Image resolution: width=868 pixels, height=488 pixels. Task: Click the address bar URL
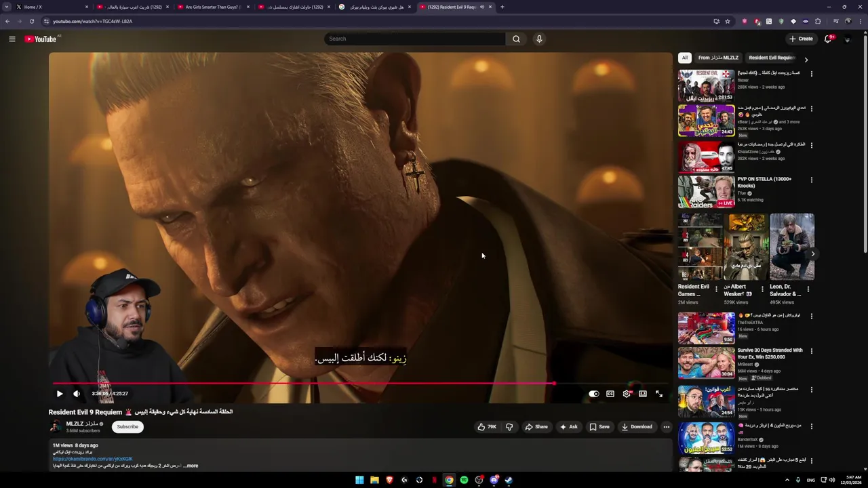[x=93, y=21]
